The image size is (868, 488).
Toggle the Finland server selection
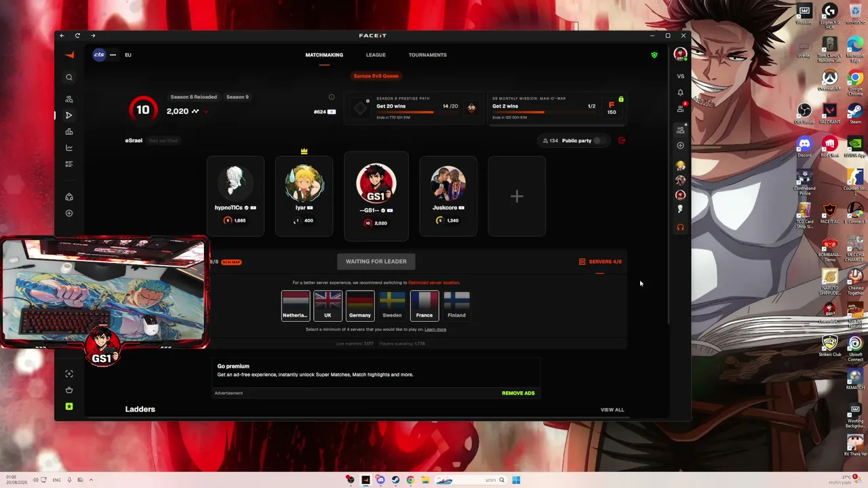tap(456, 305)
